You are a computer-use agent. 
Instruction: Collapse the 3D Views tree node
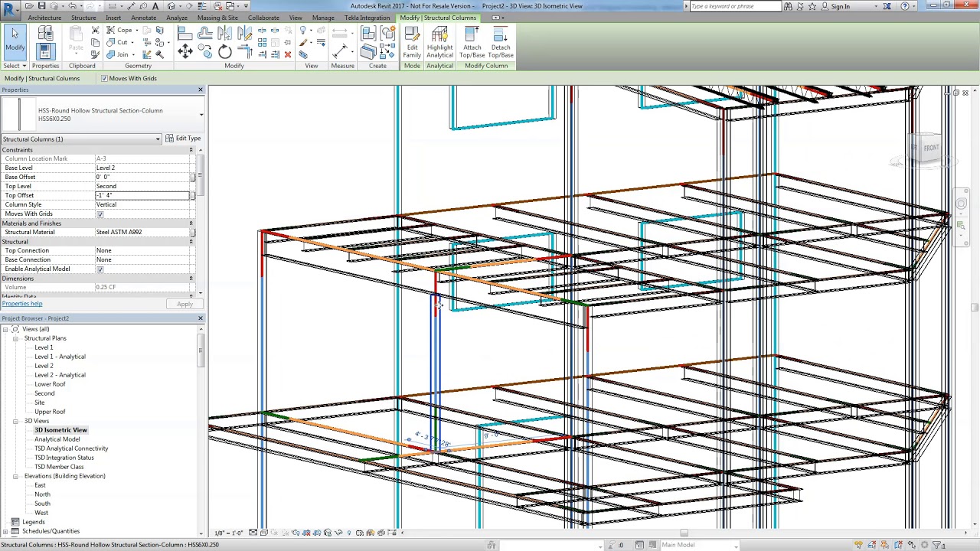tap(15, 421)
